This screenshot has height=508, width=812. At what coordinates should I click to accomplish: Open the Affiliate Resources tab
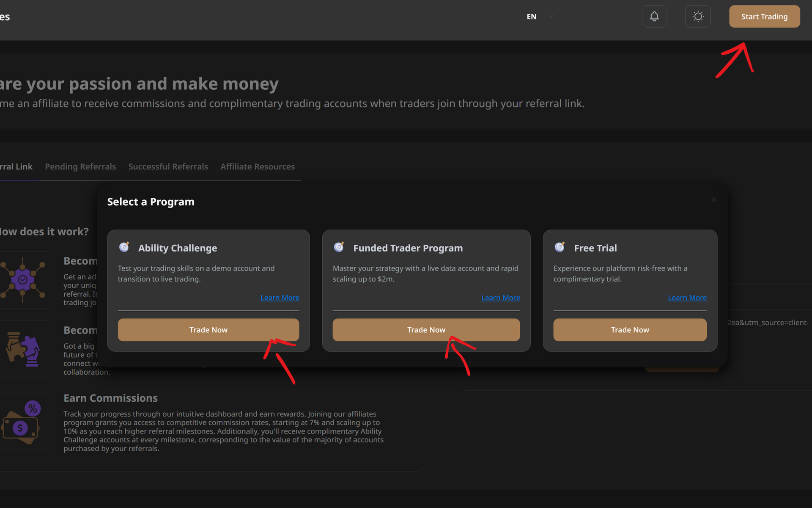(258, 167)
